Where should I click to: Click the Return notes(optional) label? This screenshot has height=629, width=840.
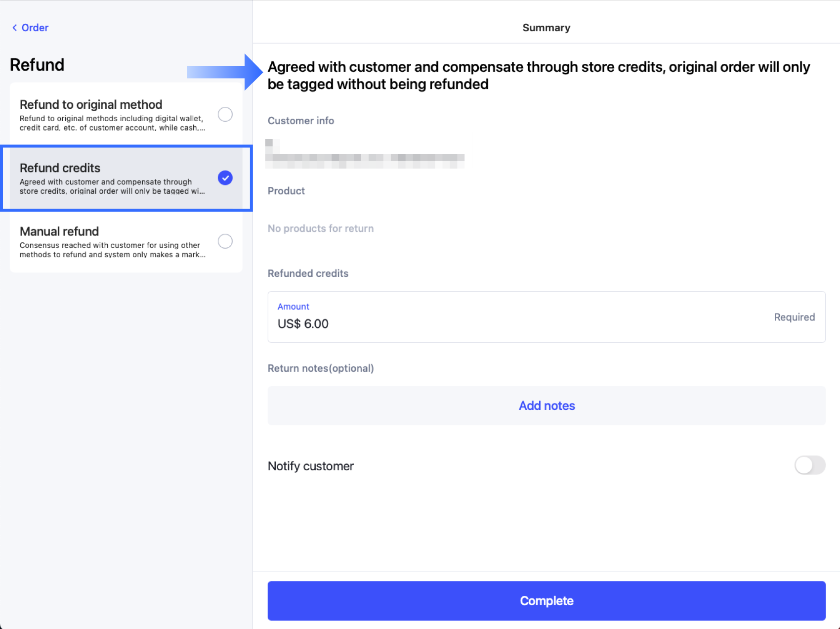tap(321, 368)
